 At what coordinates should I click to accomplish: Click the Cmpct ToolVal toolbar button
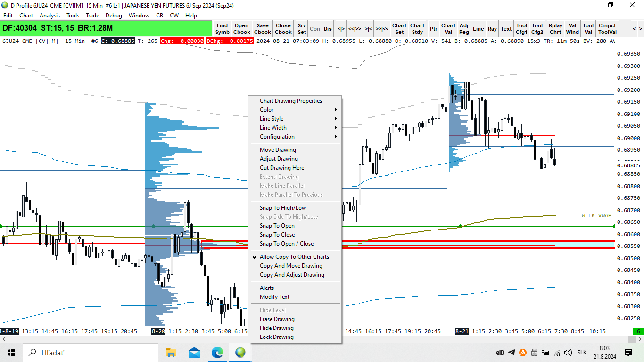(607, 29)
